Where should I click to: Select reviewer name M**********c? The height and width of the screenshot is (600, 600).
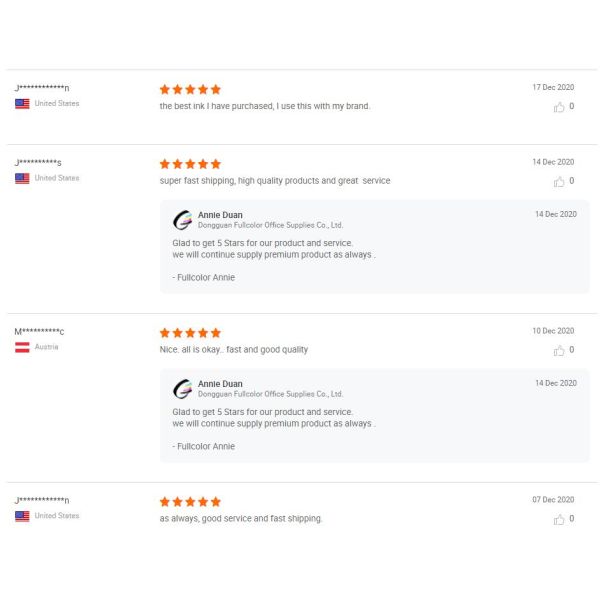(x=39, y=331)
